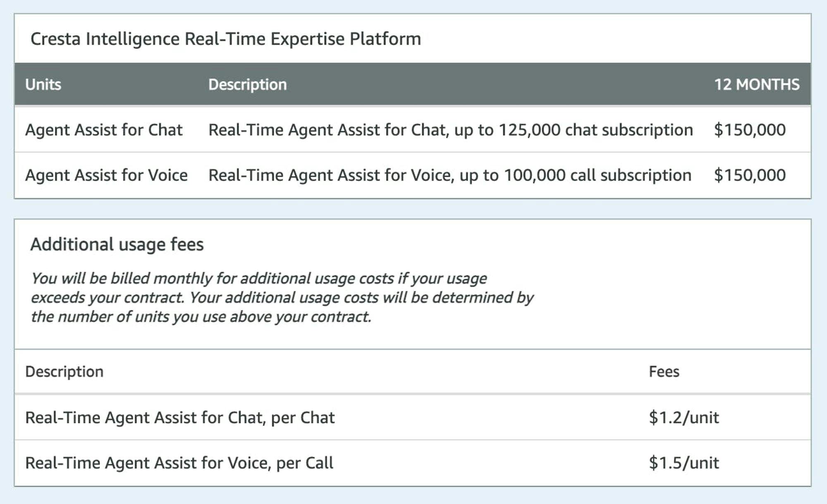This screenshot has height=504, width=827.
Task: Click the italic billing note about additional usage
Action: point(281,297)
